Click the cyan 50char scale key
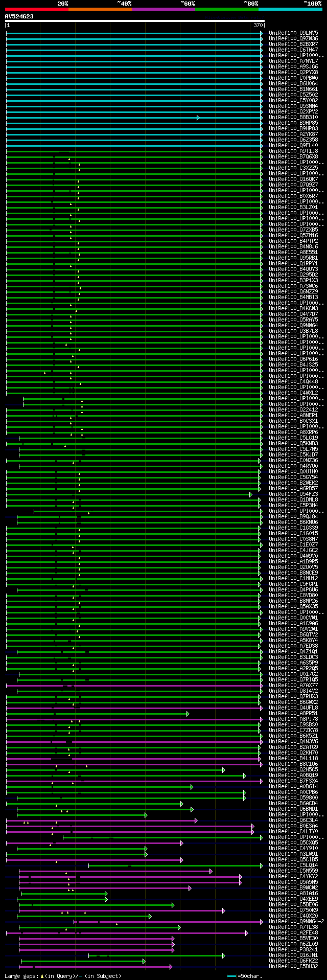 pos(232,976)
